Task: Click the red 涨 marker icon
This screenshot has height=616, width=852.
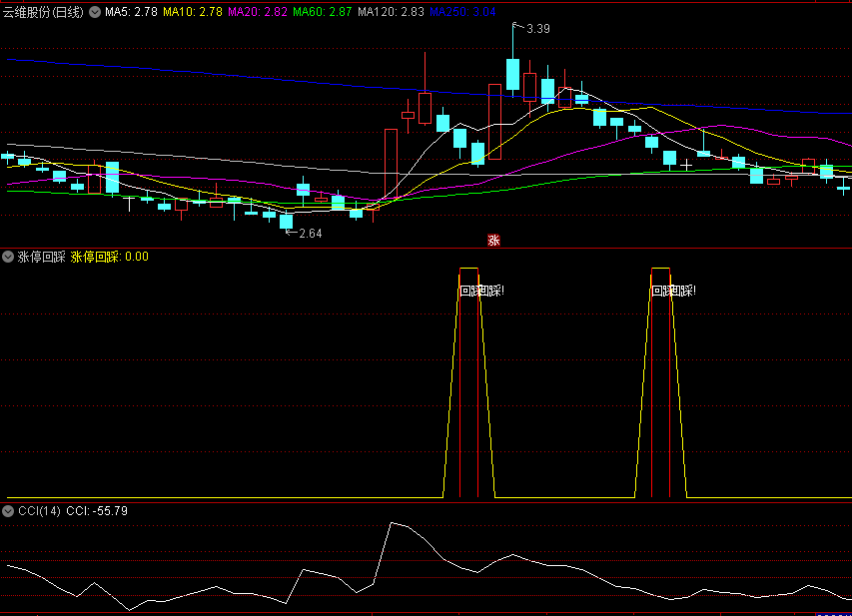Action: 493,240
